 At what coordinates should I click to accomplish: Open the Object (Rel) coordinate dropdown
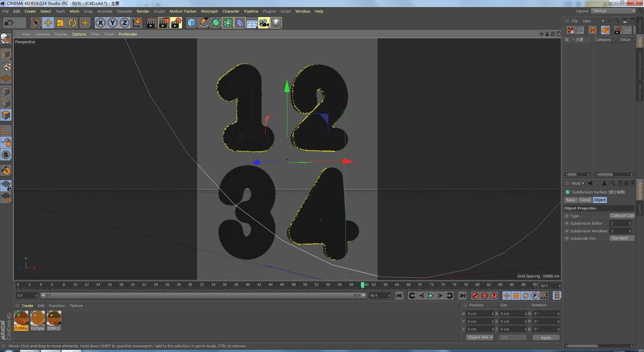[x=480, y=338]
